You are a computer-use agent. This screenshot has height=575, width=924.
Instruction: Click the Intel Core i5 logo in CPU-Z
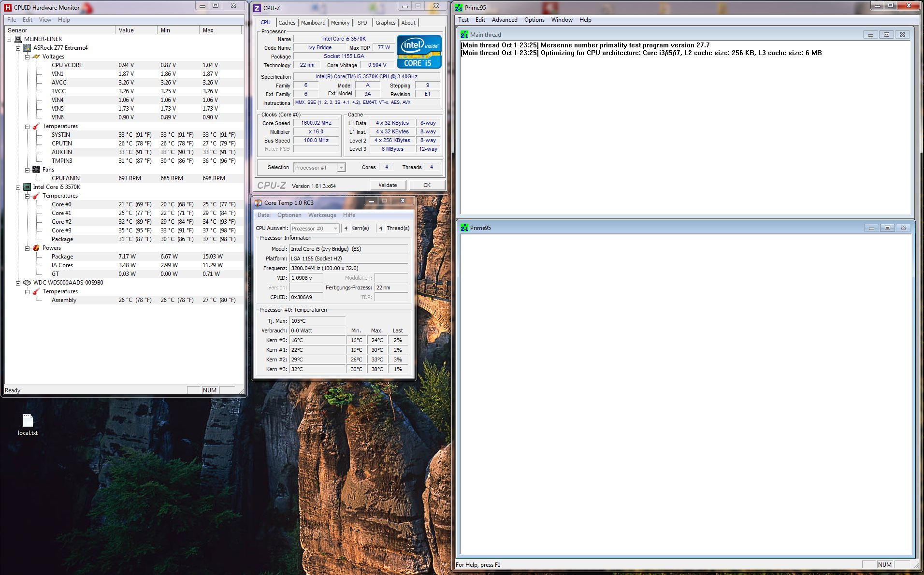(419, 51)
